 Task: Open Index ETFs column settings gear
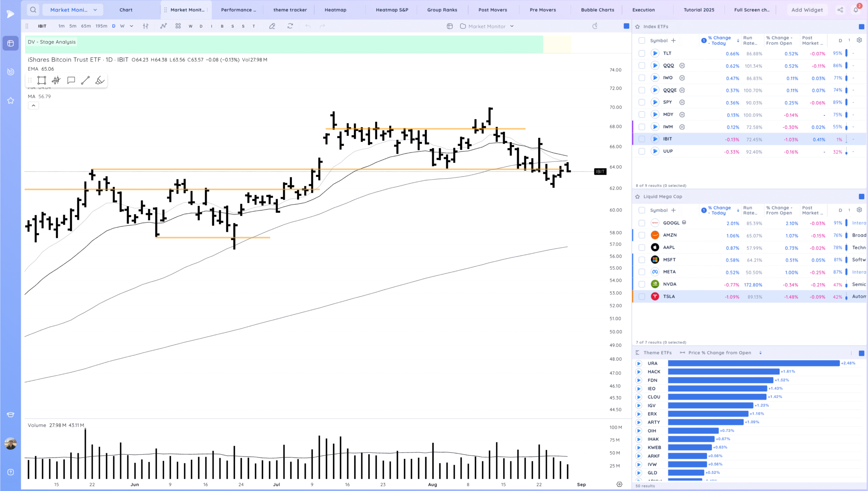[x=859, y=40]
